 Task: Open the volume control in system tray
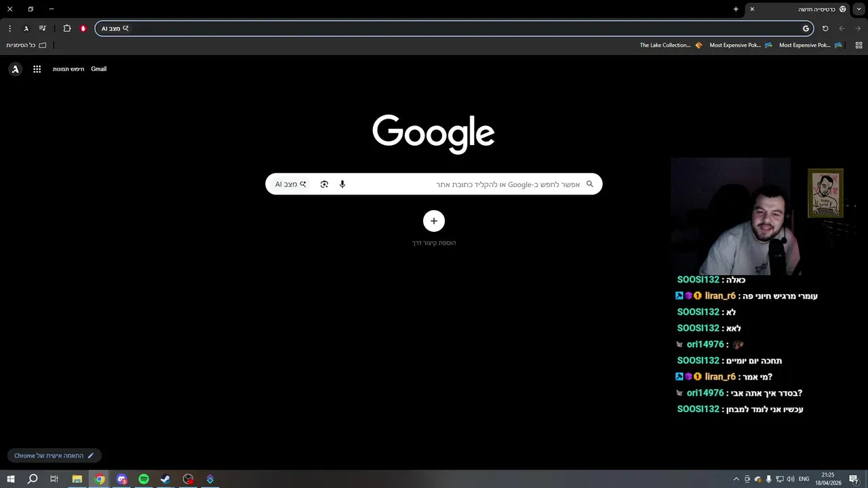[x=791, y=479]
